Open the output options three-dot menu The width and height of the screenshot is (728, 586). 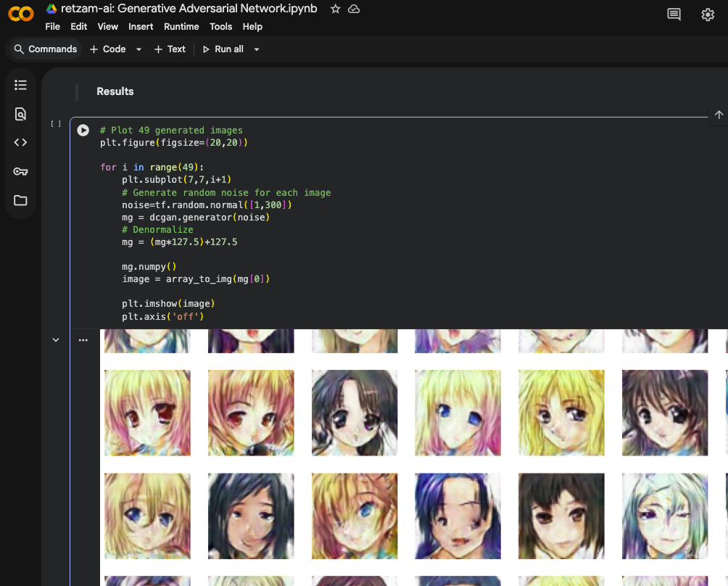83,340
